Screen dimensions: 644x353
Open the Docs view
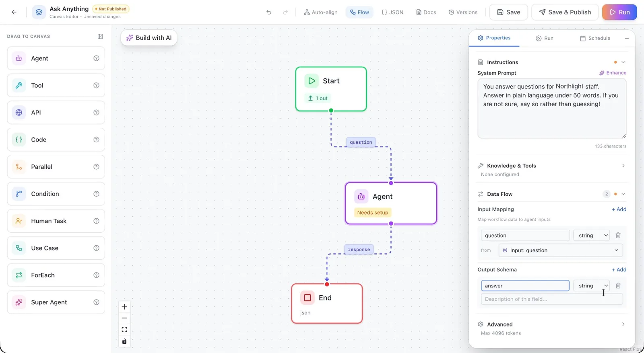[426, 12]
